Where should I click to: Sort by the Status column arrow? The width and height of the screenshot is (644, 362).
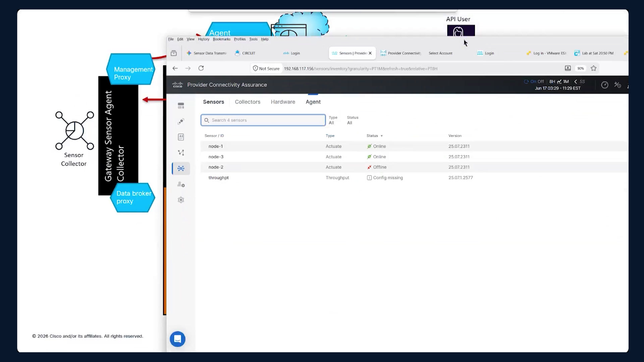point(382,136)
